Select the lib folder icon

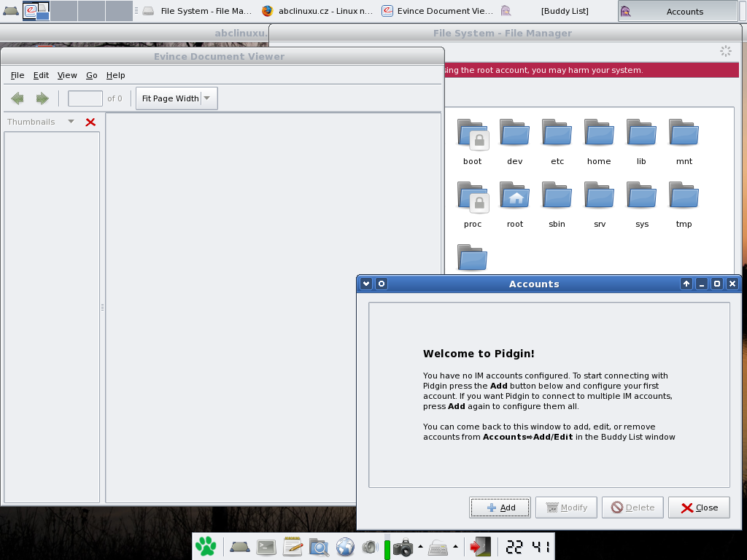(641, 133)
